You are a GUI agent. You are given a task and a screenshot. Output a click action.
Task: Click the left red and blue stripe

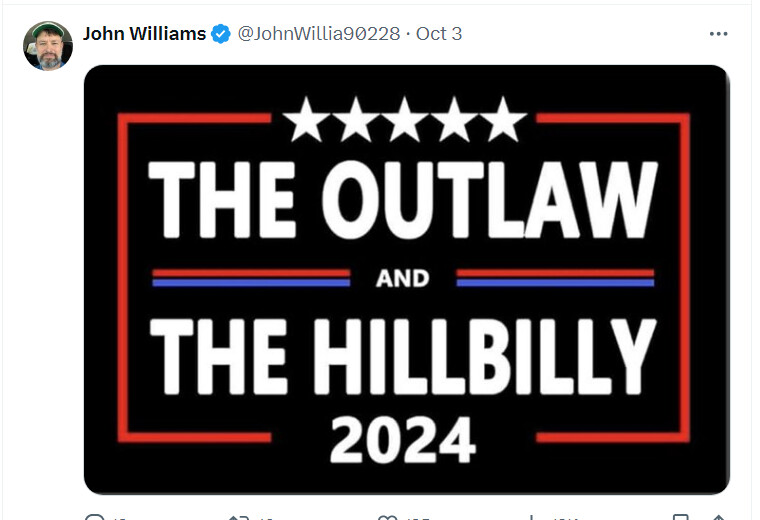click(251, 278)
